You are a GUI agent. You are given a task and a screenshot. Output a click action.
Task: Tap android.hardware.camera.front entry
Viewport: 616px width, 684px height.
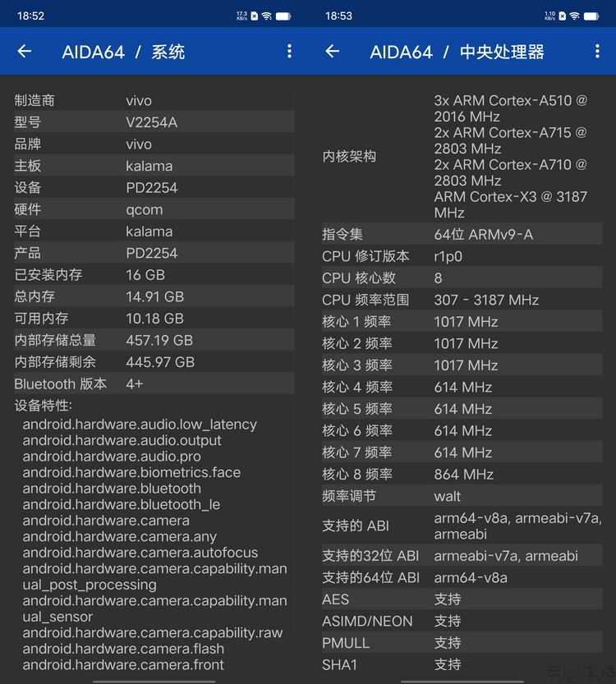click(x=123, y=664)
